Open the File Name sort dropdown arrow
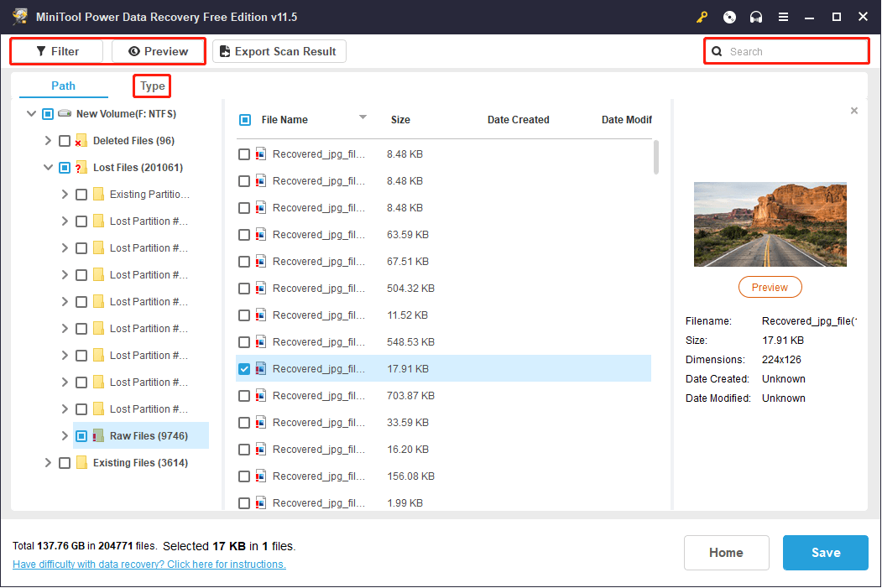The image size is (882, 588). (363, 117)
